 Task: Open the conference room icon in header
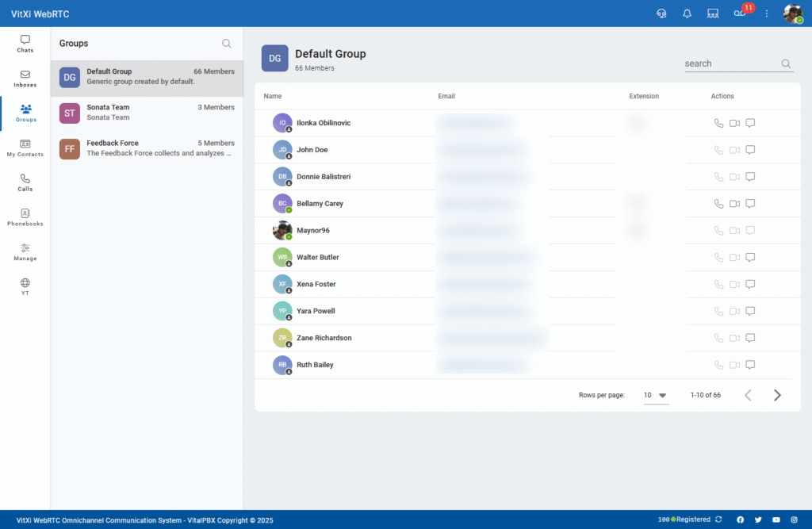click(713, 13)
